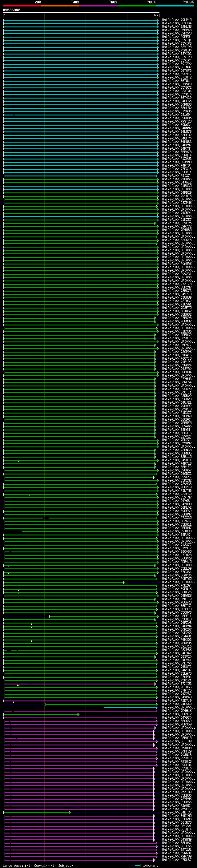Click hit label UniRef100_A2XTW4

(x=177, y=91)
